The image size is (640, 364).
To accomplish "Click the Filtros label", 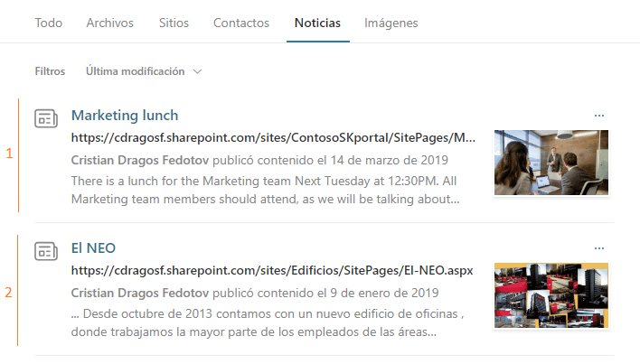I will [50, 71].
